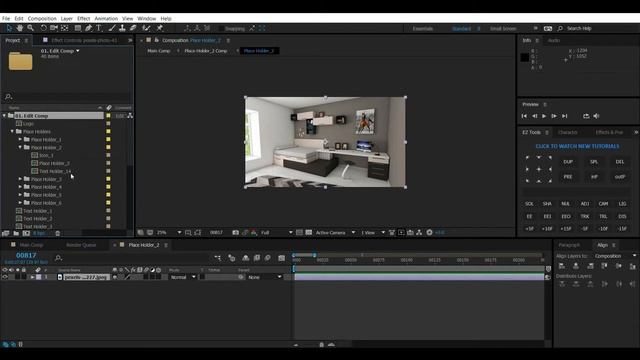This screenshot has width=640, height=360.
Task: Open the viewer magnification dropdown
Action: 169,233
